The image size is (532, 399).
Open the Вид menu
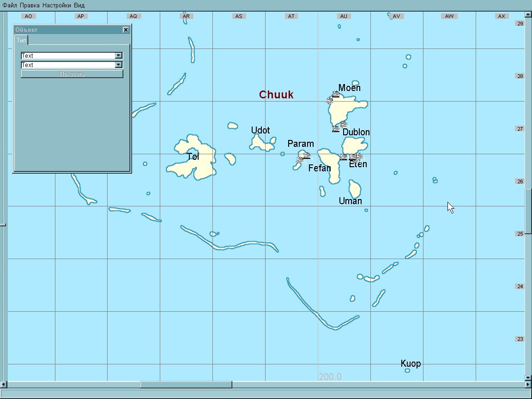click(79, 6)
